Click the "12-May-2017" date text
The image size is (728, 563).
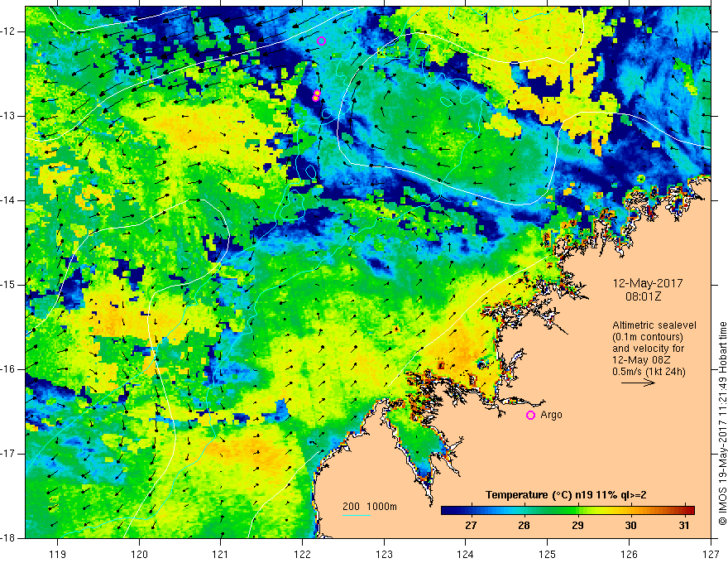point(648,283)
